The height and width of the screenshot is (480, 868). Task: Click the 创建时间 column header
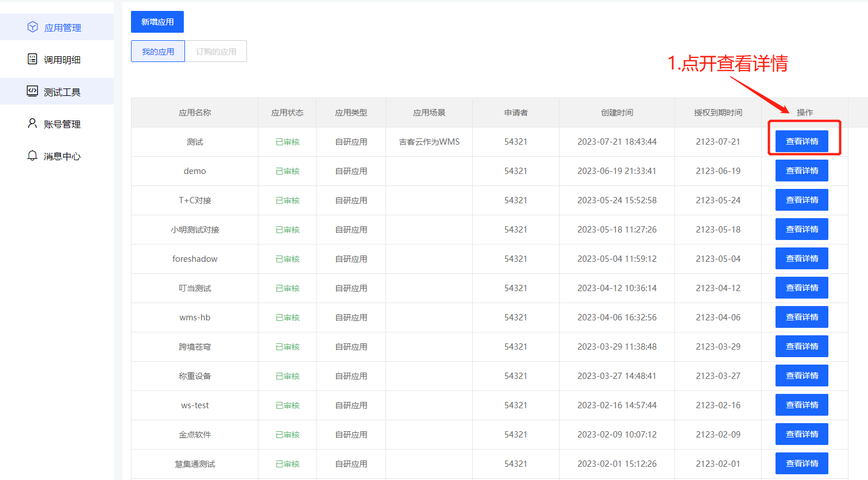(617, 113)
